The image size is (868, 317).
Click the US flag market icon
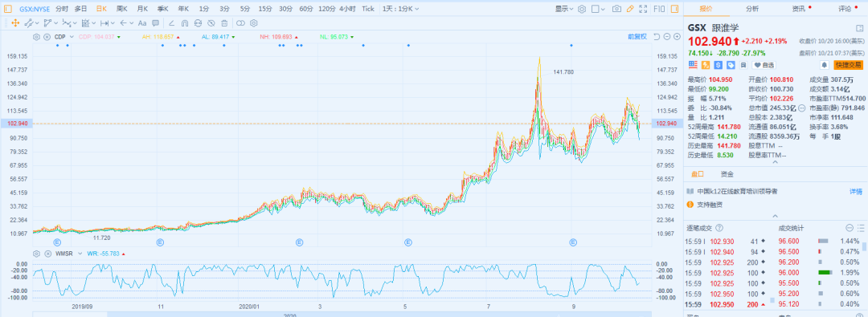click(x=693, y=65)
